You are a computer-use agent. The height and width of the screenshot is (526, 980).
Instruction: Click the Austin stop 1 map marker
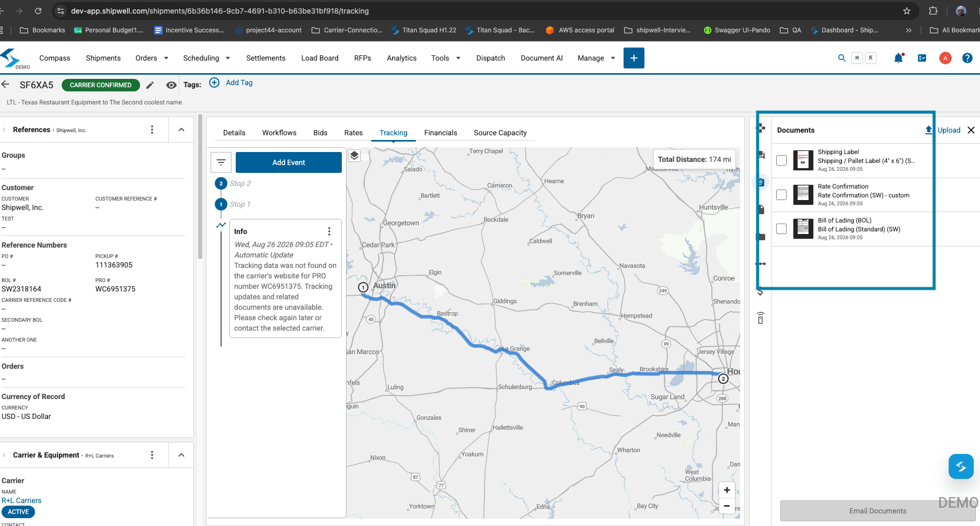pyautogui.click(x=363, y=287)
